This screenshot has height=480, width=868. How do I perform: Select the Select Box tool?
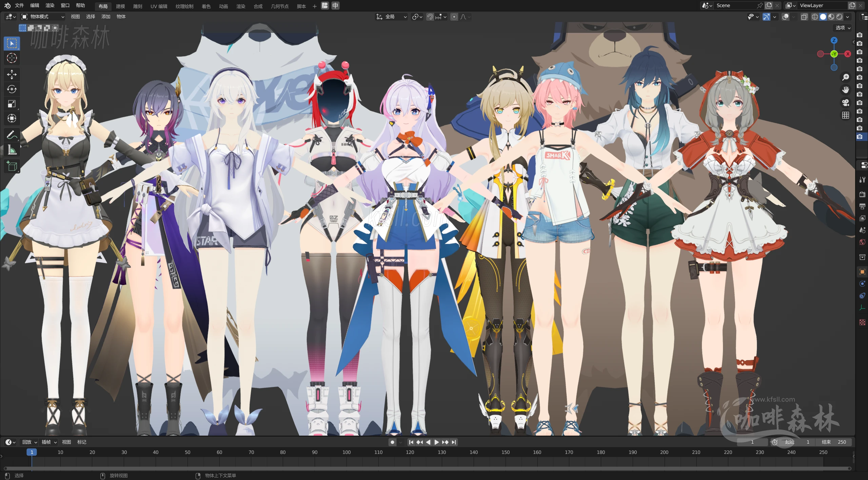click(x=12, y=43)
